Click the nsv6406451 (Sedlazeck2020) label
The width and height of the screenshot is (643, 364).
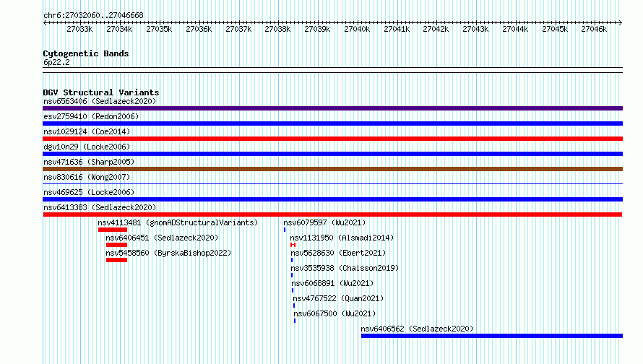[x=162, y=238]
